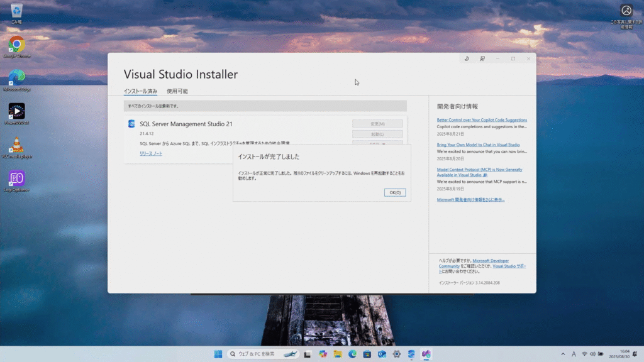The image size is (644, 362).
Task: Open the Windows Start menu
Action: 218,354
